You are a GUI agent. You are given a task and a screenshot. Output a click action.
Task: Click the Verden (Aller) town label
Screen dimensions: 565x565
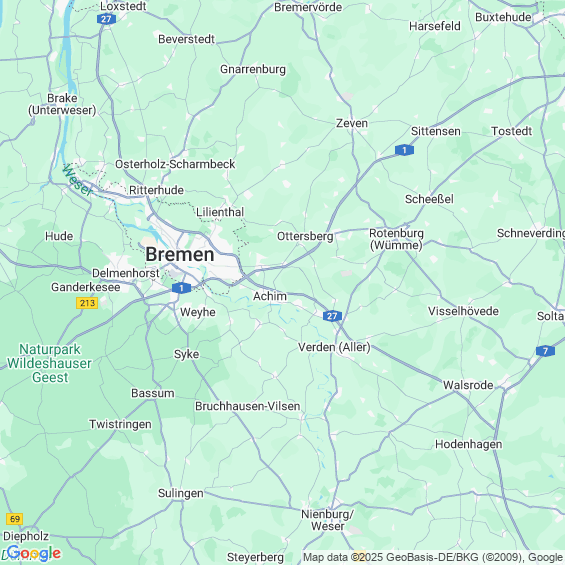point(334,347)
